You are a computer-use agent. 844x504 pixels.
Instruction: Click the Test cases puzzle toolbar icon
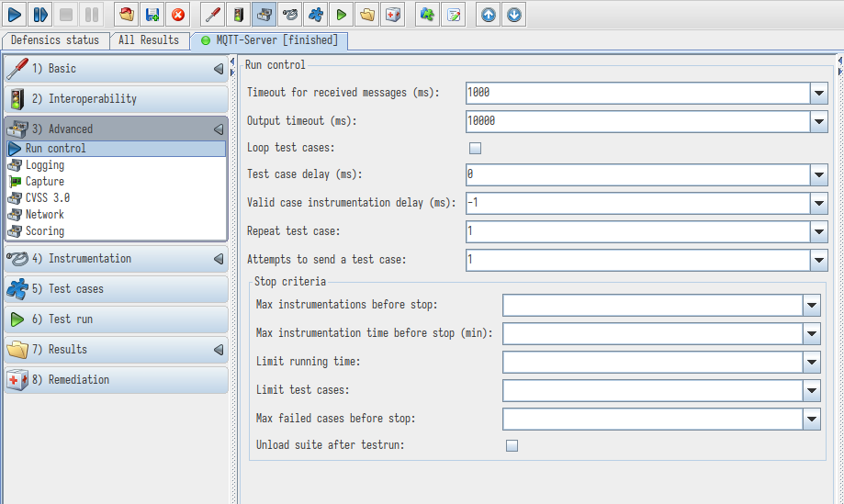(x=316, y=15)
